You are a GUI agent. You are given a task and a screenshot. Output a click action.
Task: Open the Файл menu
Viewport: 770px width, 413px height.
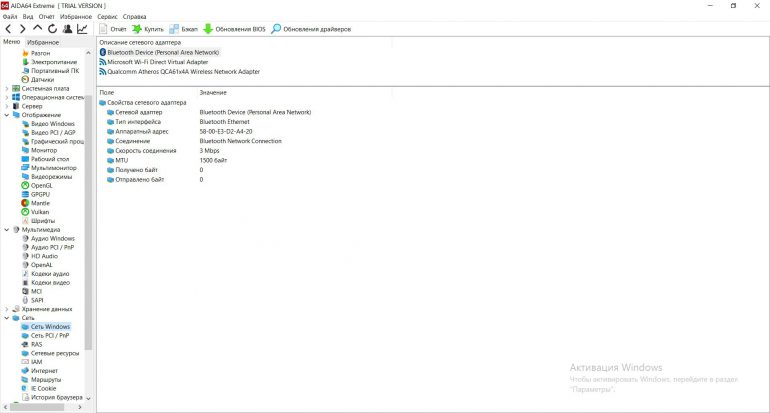point(10,16)
